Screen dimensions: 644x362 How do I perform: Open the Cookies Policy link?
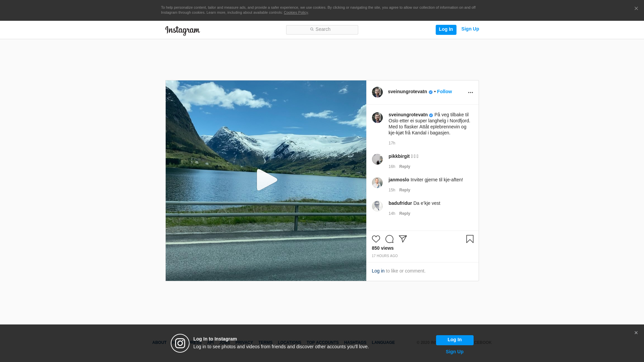(x=296, y=12)
